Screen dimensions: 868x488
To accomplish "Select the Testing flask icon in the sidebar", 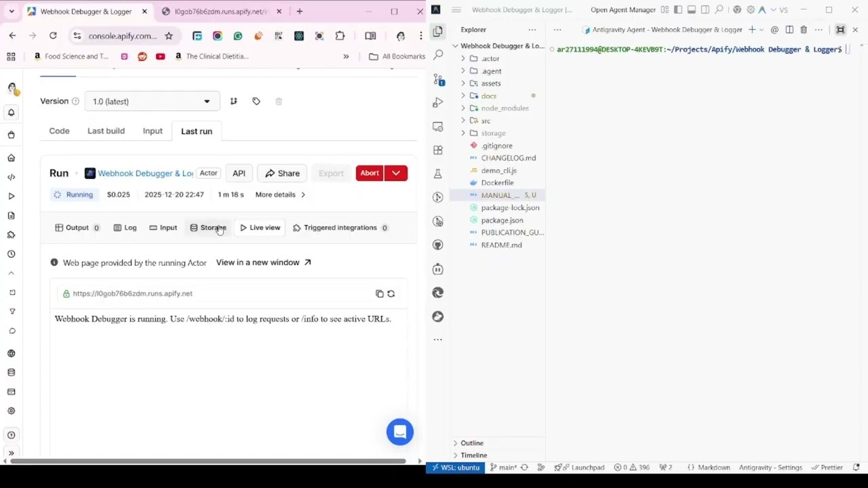I will 438,174.
